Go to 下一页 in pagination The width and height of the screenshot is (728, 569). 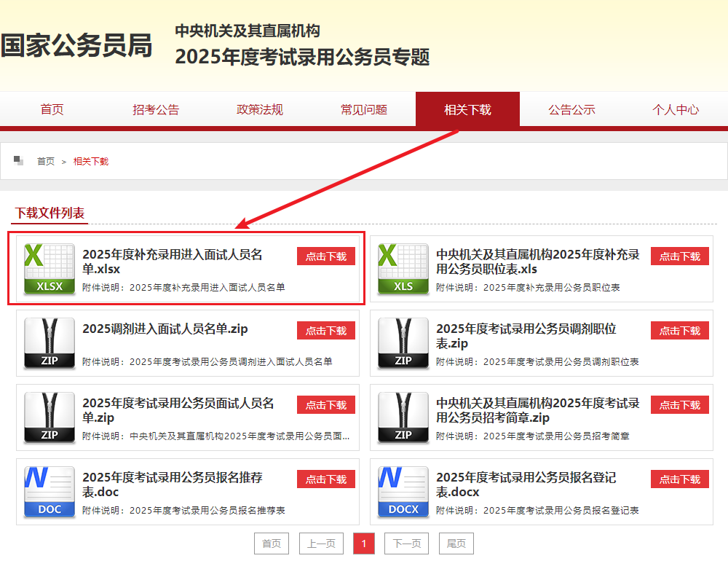pyautogui.click(x=407, y=544)
